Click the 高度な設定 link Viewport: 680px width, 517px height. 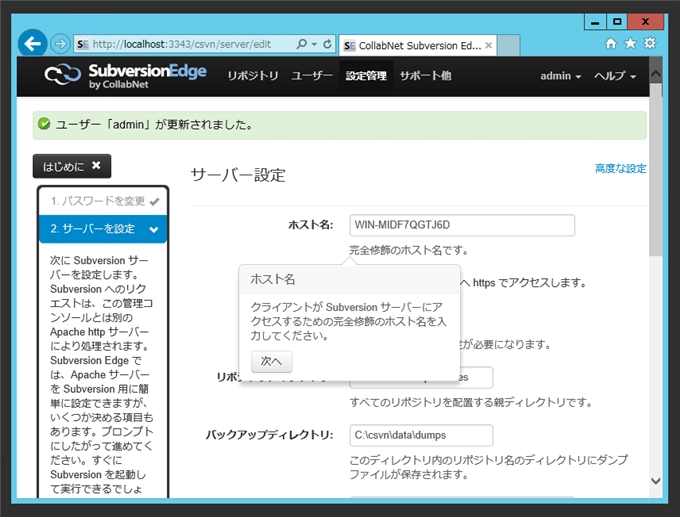pyautogui.click(x=621, y=168)
